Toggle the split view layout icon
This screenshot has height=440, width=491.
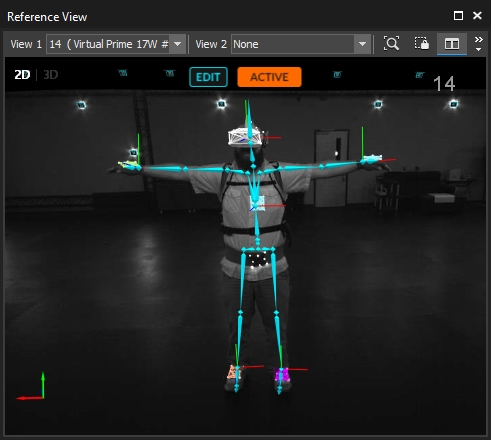[x=452, y=44]
